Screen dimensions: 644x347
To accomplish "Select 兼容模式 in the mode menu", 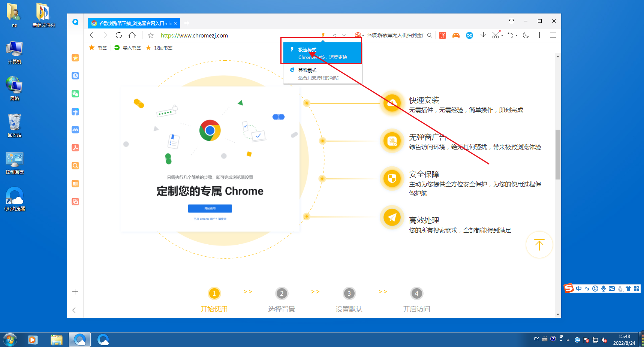I will [x=322, y=74].
